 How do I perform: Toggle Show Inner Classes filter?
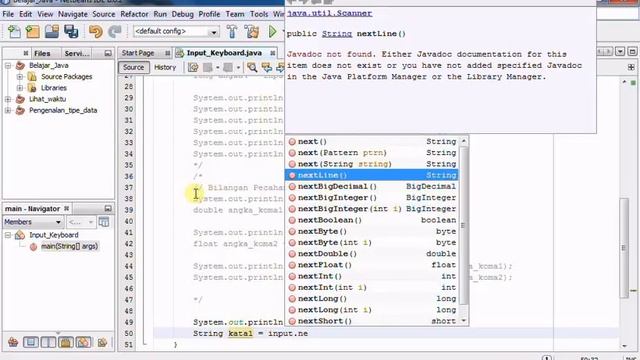tap(83, 342)
